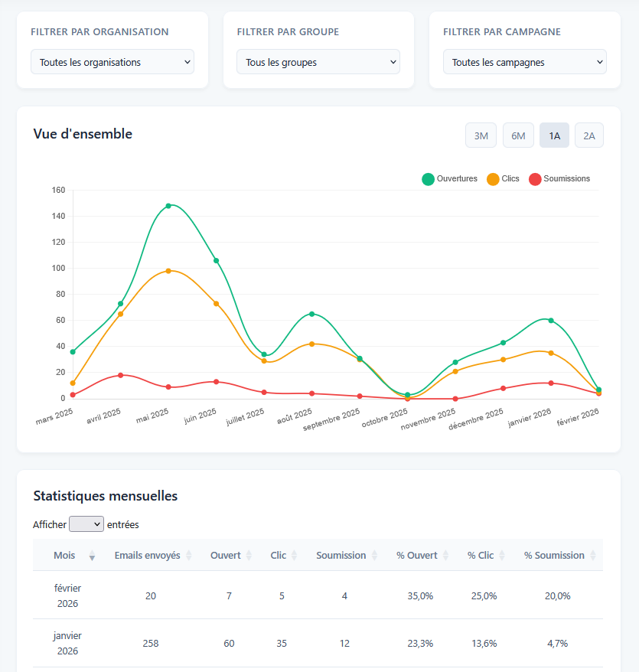Click the Clic column sort icon
The width and height of the screenshot is (639, 672).
(x=294, y=556)
